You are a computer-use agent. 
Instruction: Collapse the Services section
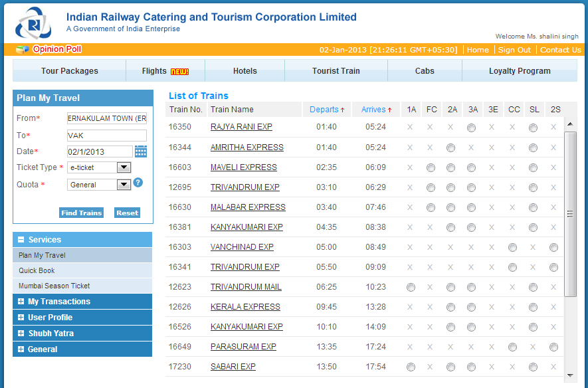21,240
